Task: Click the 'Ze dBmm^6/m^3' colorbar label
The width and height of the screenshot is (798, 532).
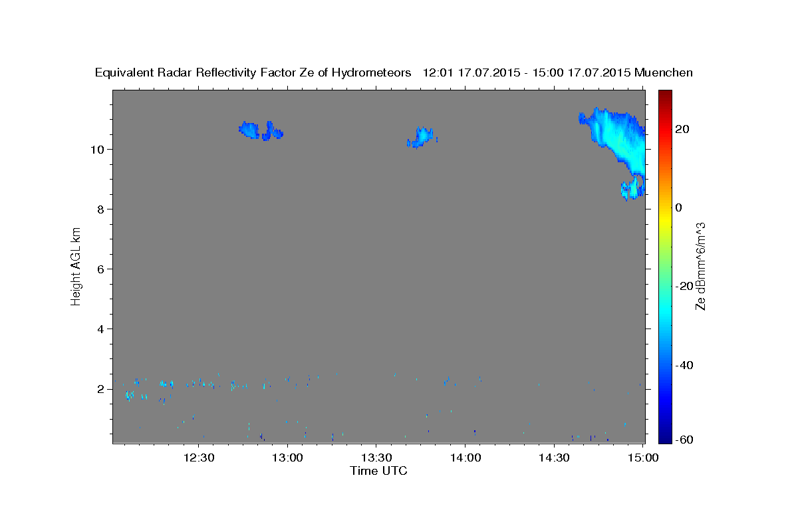Action: point(700,266)
